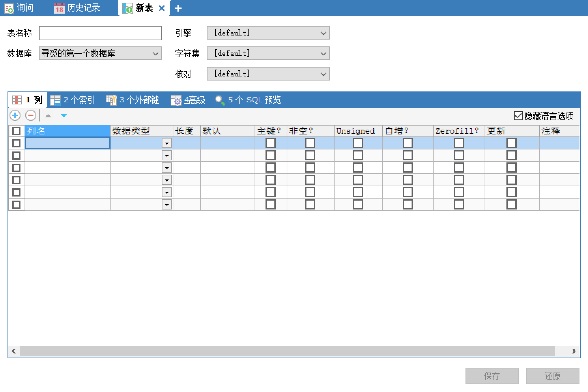Click the 外部键 tab key icon
This screenshot has width=588, height=392.
tap(111, 100)
